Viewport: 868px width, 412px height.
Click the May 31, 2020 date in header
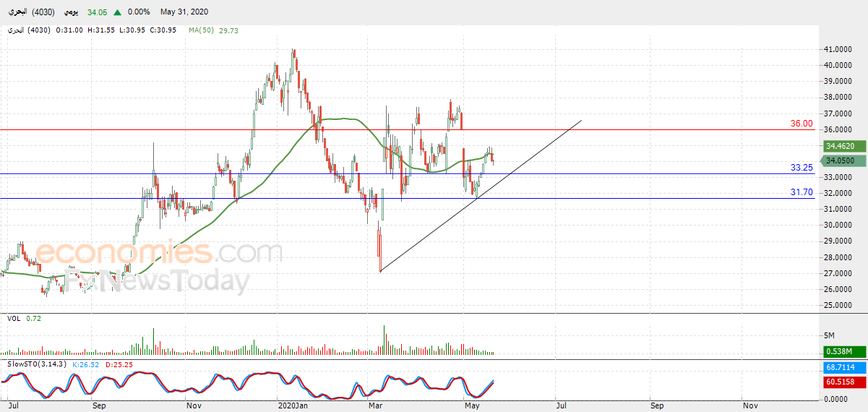click(x=184, y=12)
